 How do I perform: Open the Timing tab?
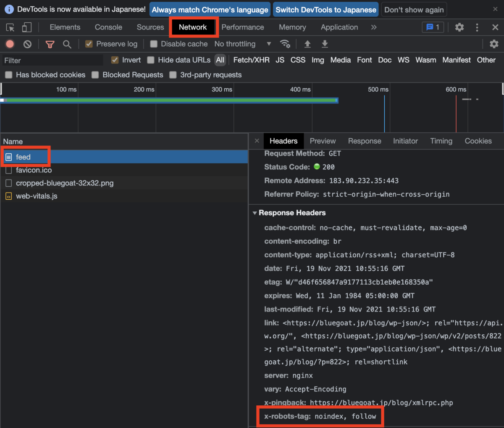(x=441, y=141)
